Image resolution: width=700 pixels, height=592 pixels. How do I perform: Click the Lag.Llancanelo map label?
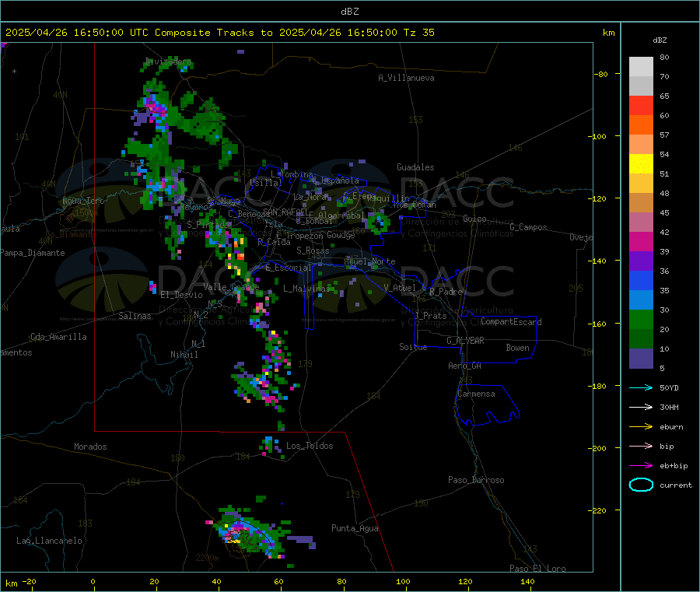[50, 541]
